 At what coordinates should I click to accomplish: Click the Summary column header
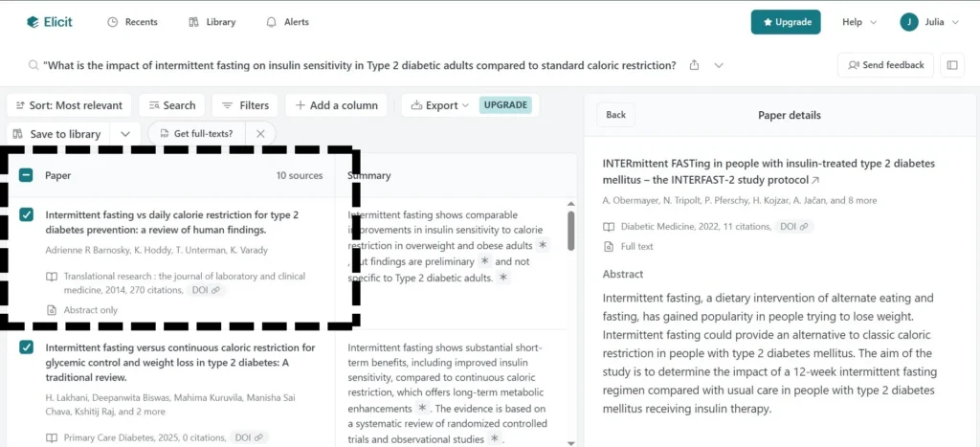(x=369, y=176)
